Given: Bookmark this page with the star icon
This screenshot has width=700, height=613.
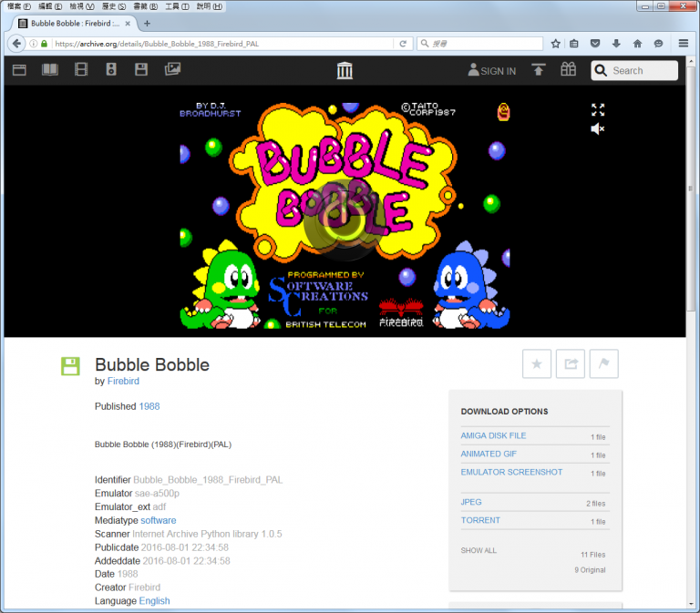Looking at the screenshot, I should (x=555, y=44).
